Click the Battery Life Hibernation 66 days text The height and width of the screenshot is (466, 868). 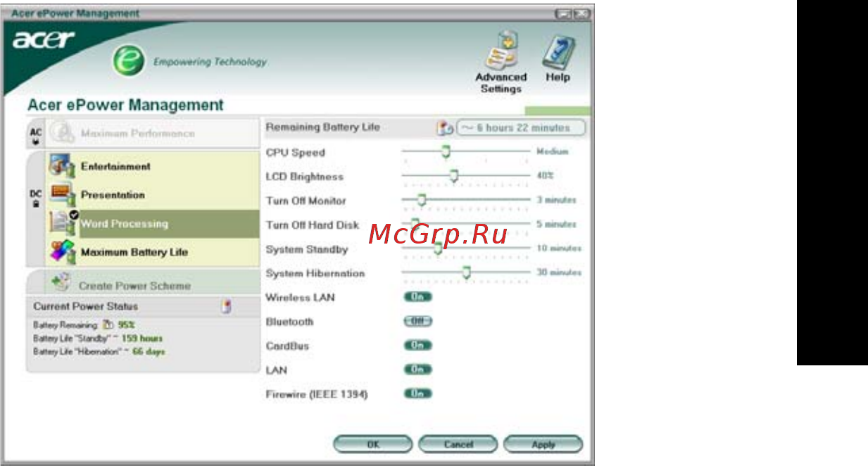99,351
